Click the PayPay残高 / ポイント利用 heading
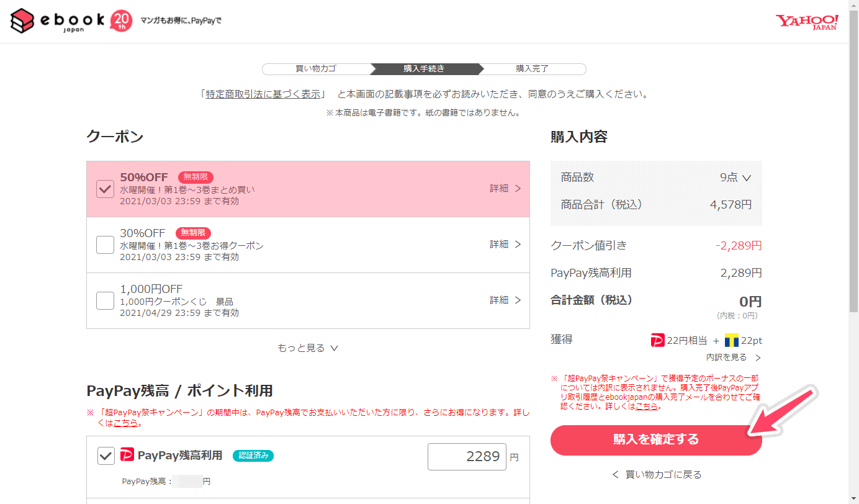The width and height of the screenshot is (859, 504). coord(179,391)
